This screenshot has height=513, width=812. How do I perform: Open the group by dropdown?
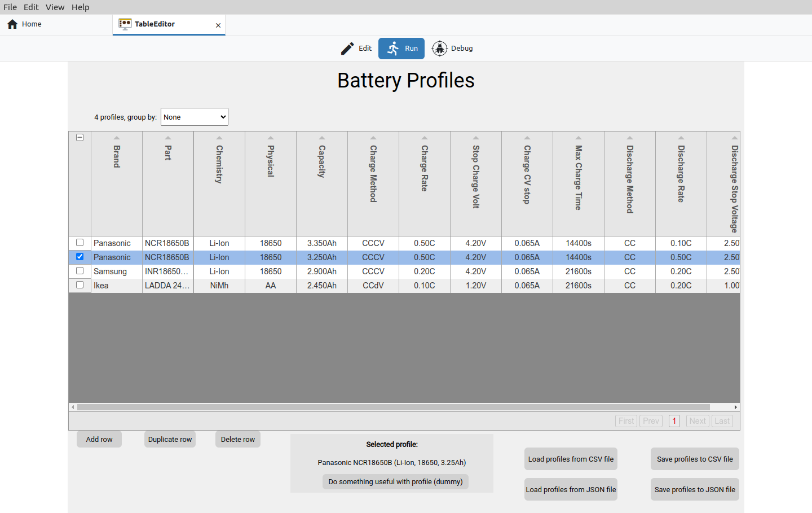[195, 117]
